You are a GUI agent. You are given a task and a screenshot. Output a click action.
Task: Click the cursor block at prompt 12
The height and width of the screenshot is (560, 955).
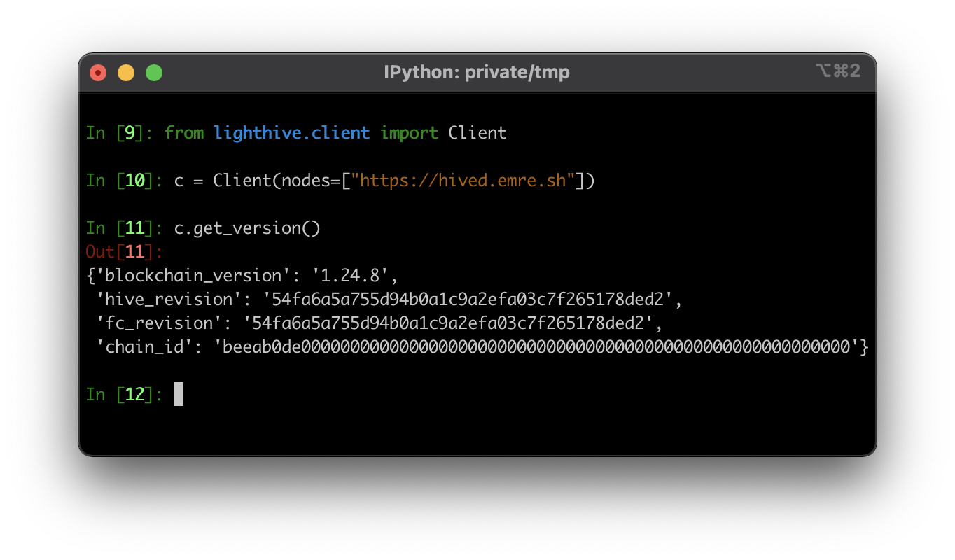click(179, 394)
